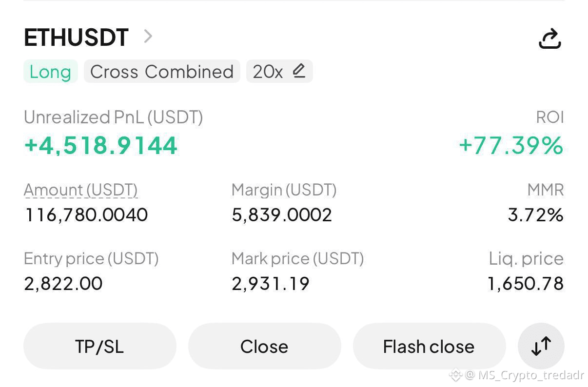
Task: Open ETHUSDT pair details chevron
Action: tap(148, 36)
